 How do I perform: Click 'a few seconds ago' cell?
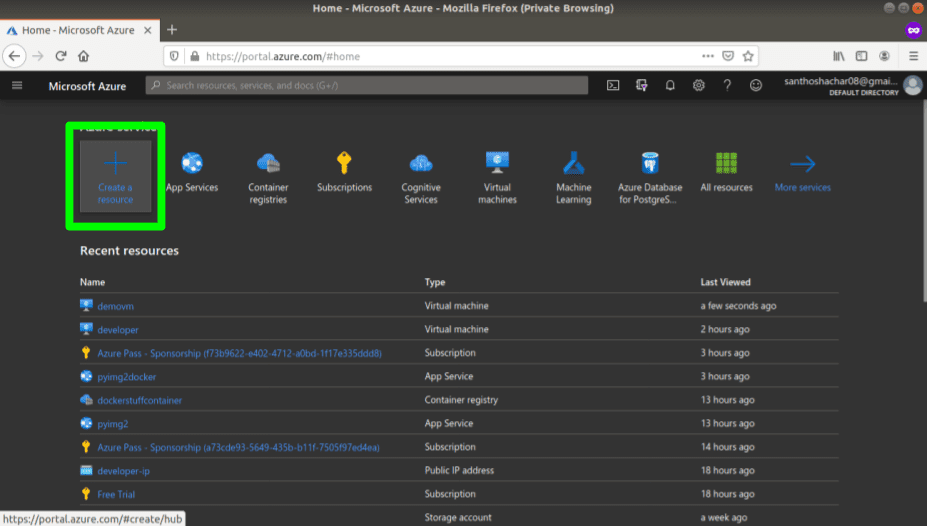pos(739,307)
